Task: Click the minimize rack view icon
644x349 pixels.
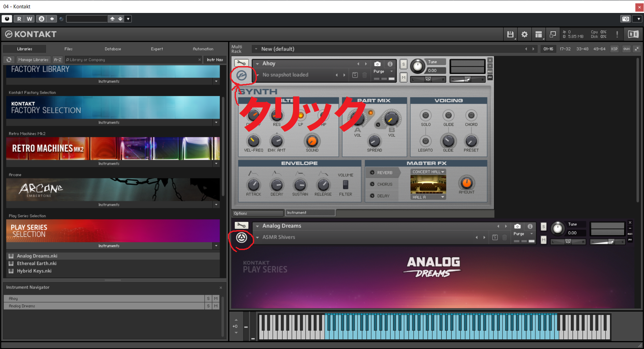Action: [553, 34]
